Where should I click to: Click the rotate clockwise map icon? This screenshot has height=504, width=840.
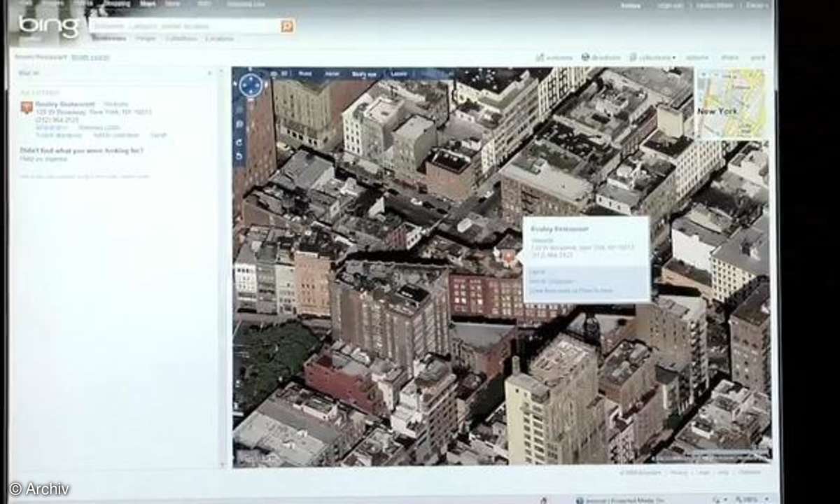tap(239, 142)
